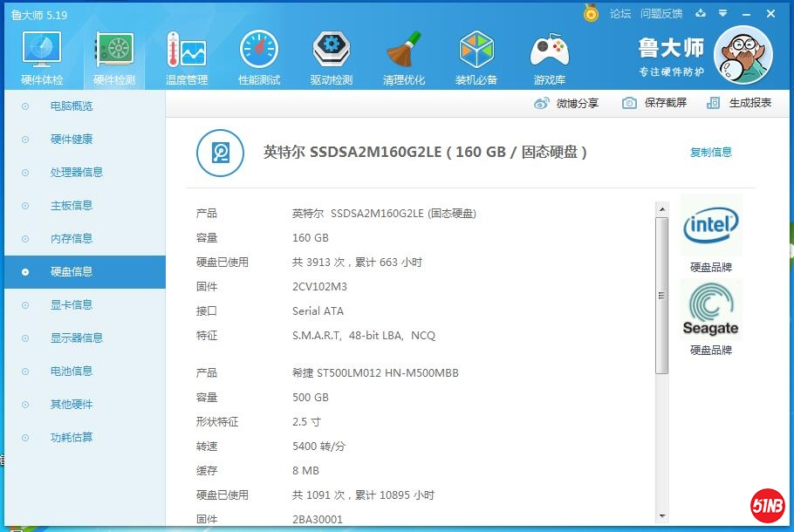Open the 性能测试 speedometer icon
Image resolution: width=794 pixels, height=532 pixels.
[259, 52]
